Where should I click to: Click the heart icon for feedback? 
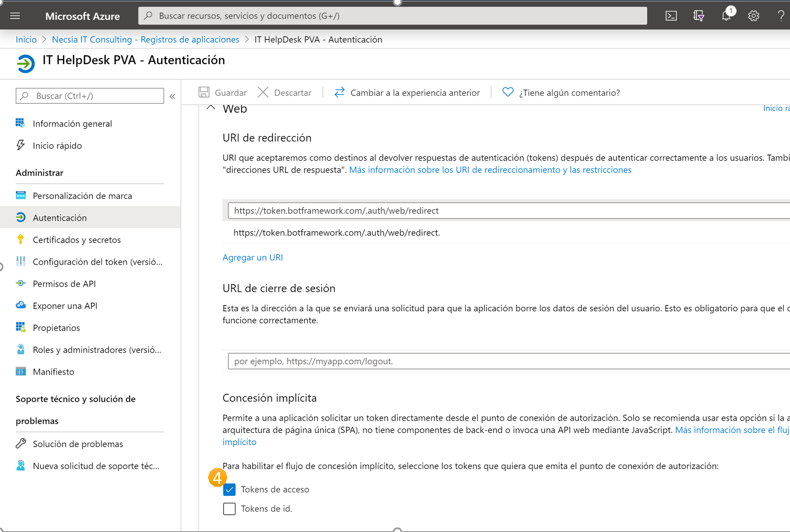coord(507,92)
